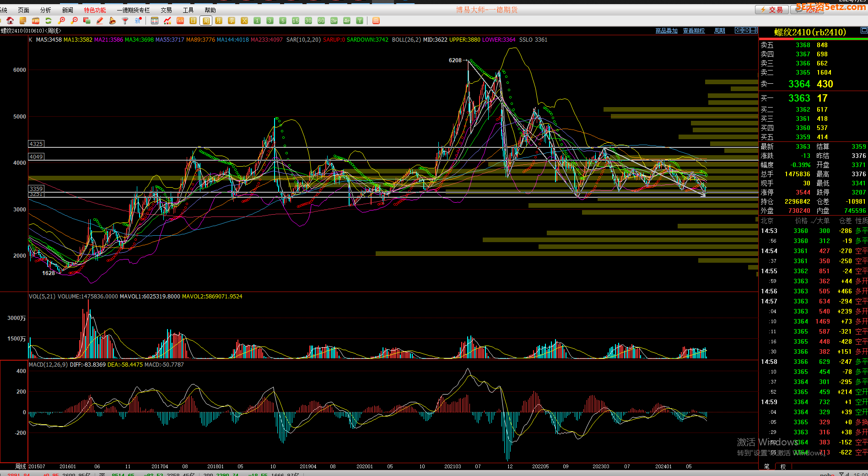Viewport: 868px width, 476px height.
Task: Open the funnel filter tool
Action: pyautogui.click(x=125, y=21)
